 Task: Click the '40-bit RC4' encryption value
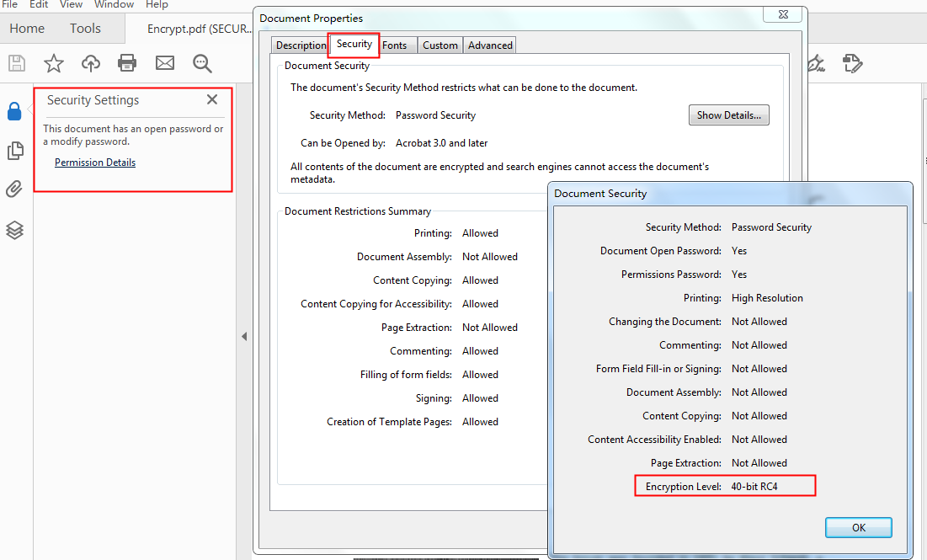click(754, 487)
